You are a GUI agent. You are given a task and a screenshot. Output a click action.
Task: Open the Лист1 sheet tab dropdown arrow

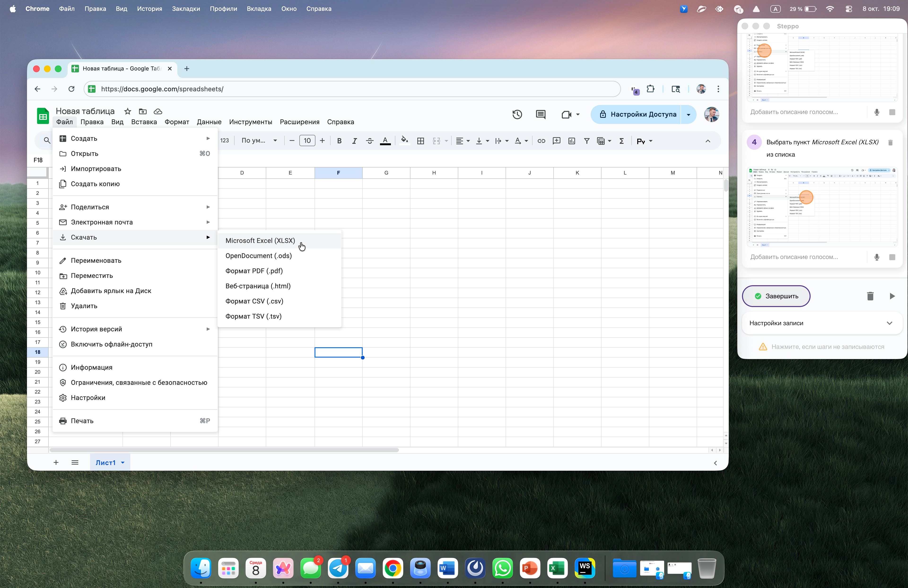tap(123, 462)
